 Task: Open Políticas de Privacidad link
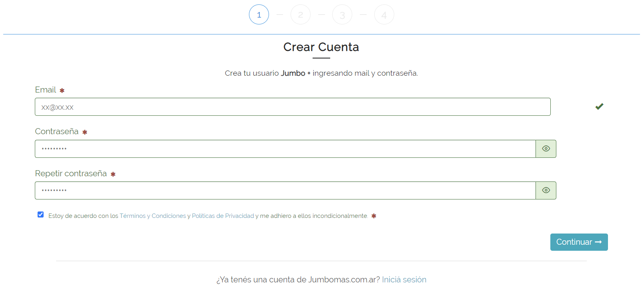(x=223, y=216)
